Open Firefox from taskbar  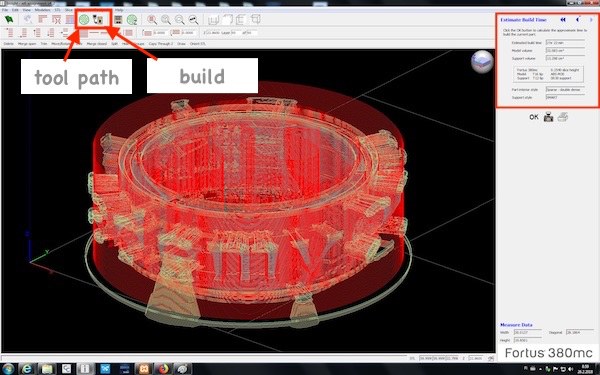tap(164, 369)
